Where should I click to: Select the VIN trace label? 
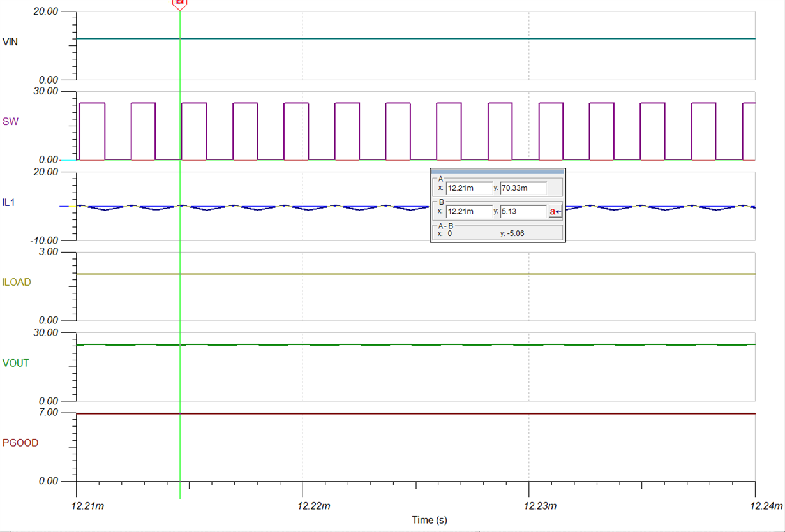10,42
